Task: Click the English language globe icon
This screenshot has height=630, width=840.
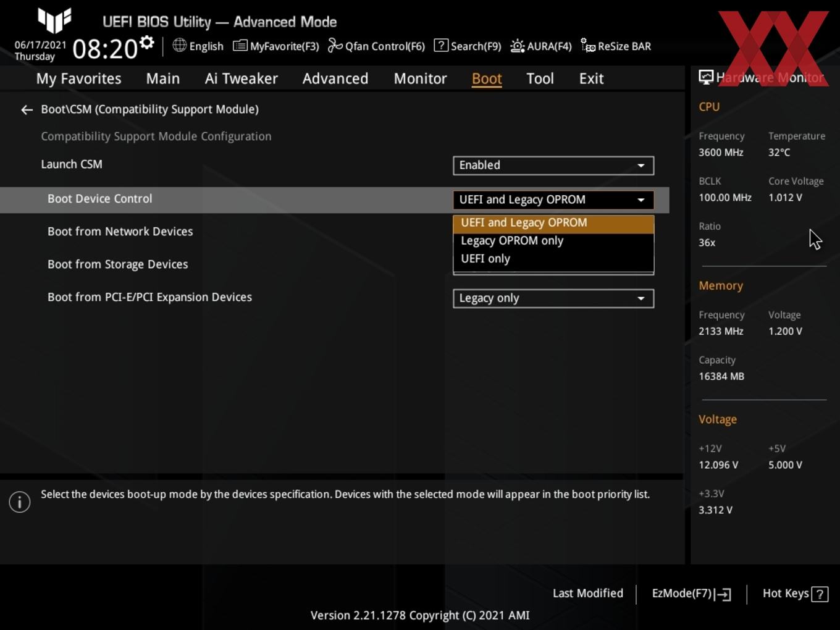Action: coord(179,45)
